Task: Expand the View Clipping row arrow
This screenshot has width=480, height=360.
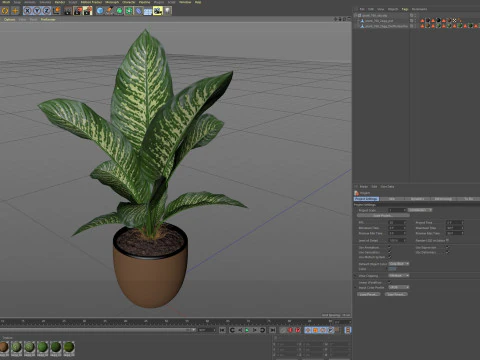Action: coord(355,275)
